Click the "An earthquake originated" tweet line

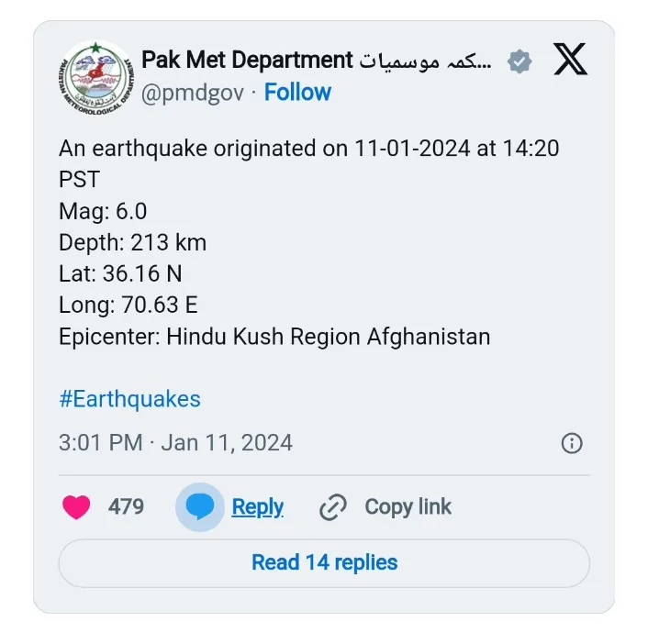point(308,149)
